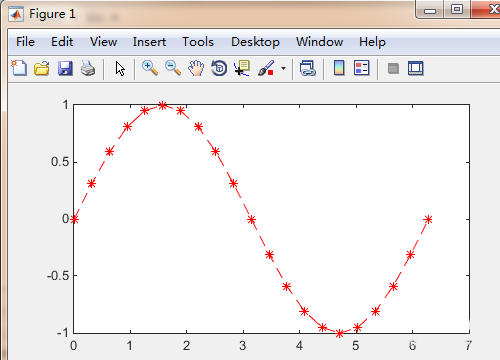Click the MATLAB logo in the title bar
The height and width of the screenshot is (360, 500).
[x=16, y=14]
